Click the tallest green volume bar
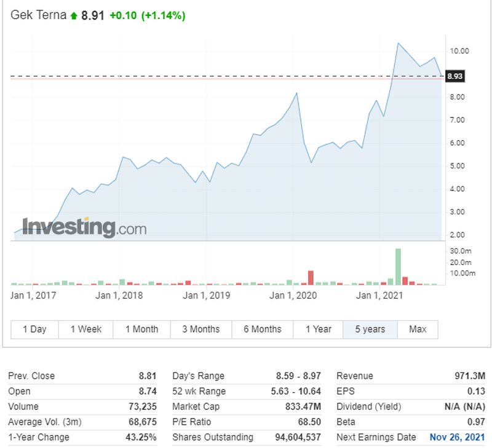 [398, 266]
